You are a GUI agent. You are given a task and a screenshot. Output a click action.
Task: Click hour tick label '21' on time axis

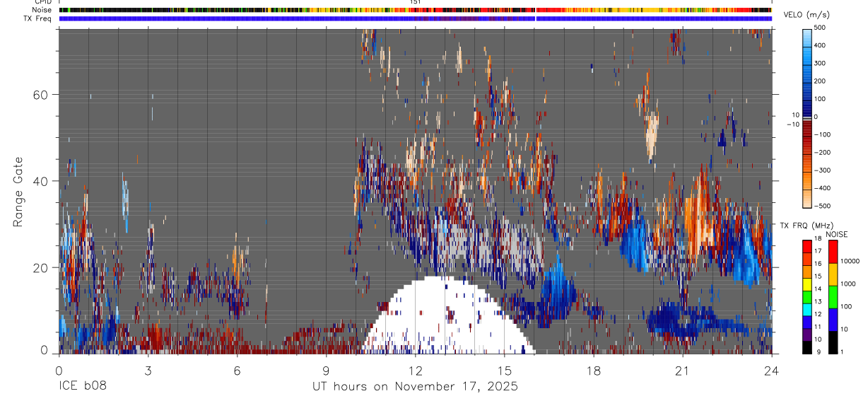(x=682, y=369)
